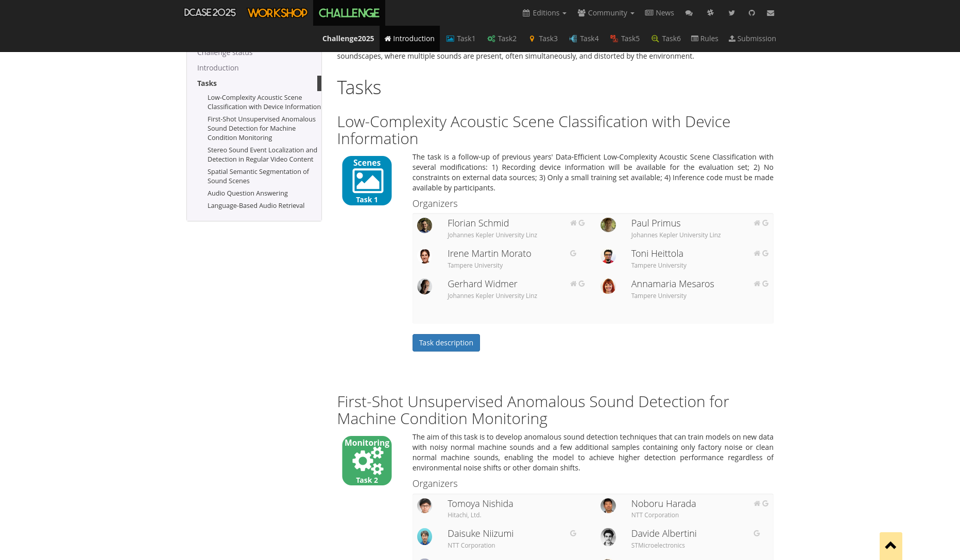Switch to the CHALLENGE section

pos(349,13)
